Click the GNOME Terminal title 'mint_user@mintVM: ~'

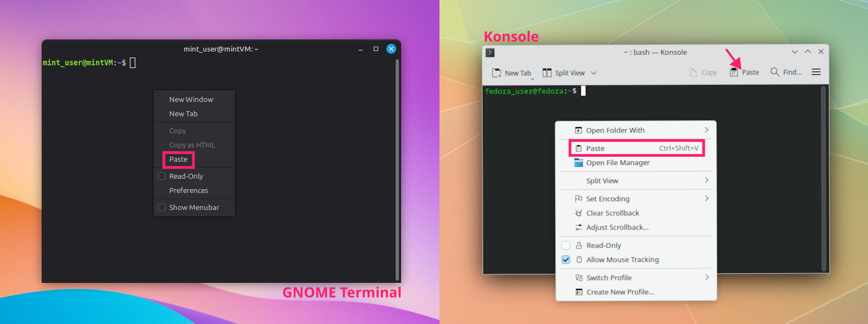(221, 49)
